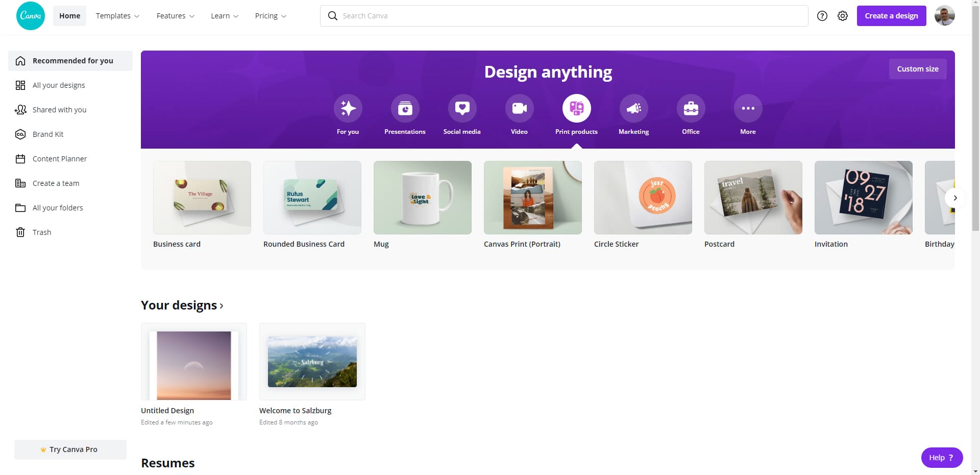Go to the Home tab

tap(69, 16)
